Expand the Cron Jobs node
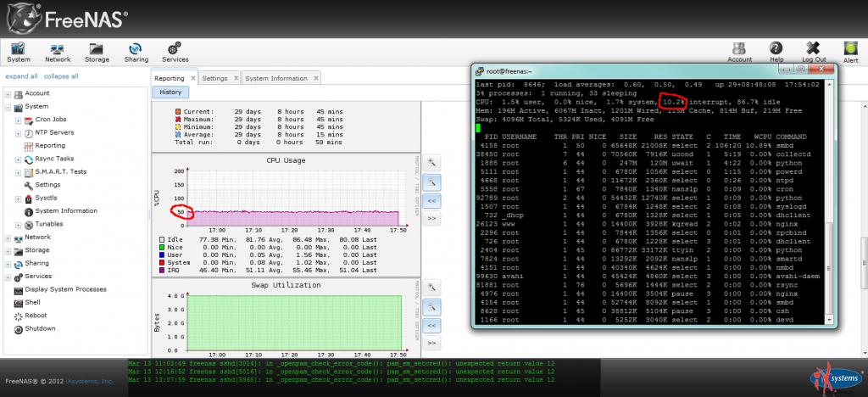This screenshot has height=397, width=868. coord(19,120)
